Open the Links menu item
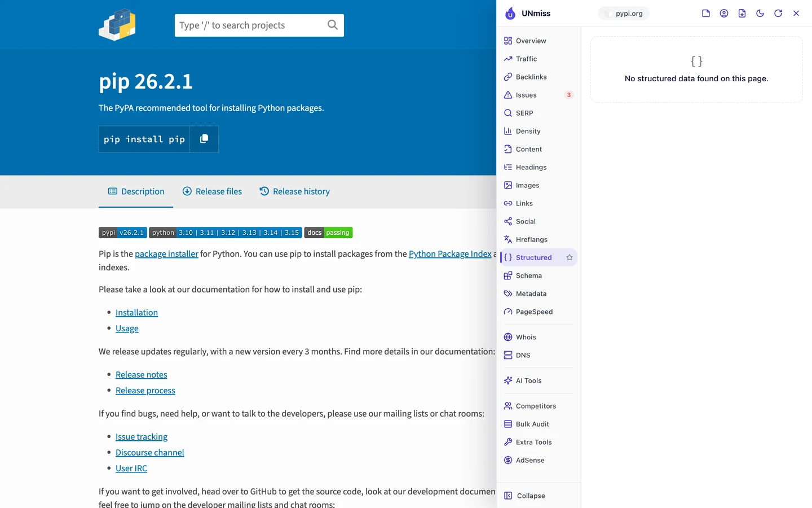 (539, 203)
